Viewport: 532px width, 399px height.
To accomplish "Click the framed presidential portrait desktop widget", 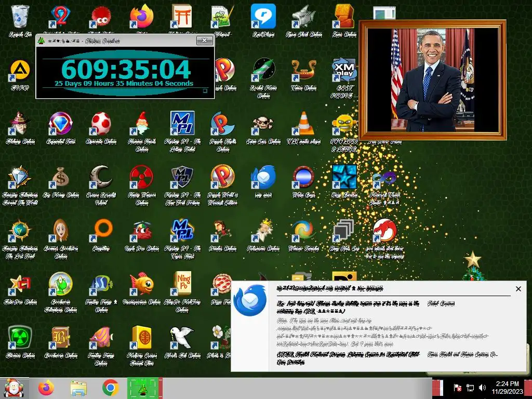I will click(x=433, y=79).
